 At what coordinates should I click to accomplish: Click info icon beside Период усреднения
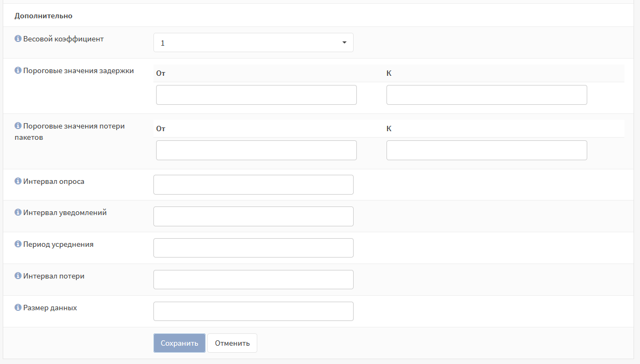point(18,244)
